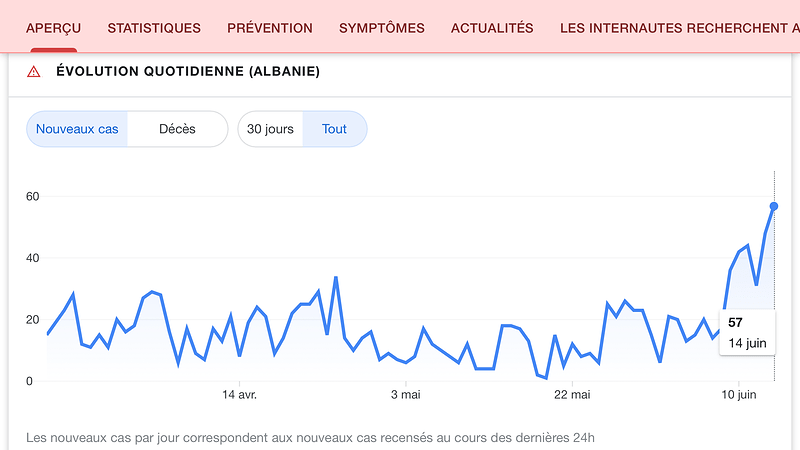This screenshot has width=800, height=450.
Task: Click the 60 value on the y-axis
Action: (33, 196)
